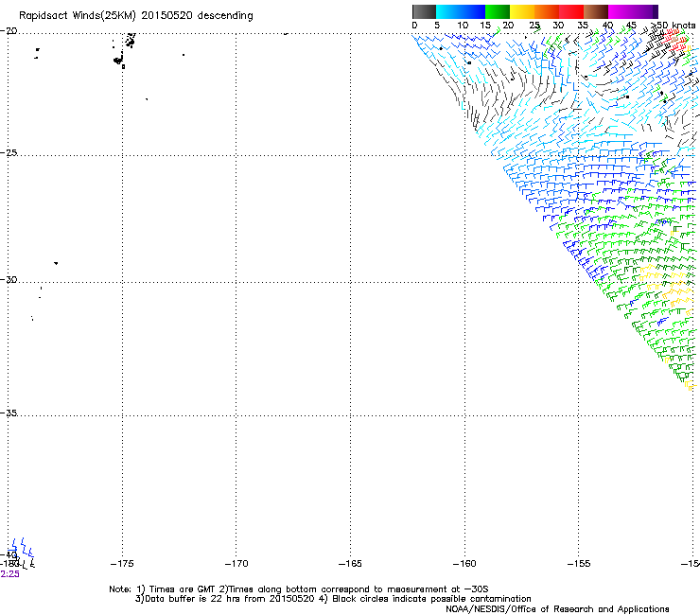Click the magenta 40–45 knots legend swatch
Screen dimensions: 700x615
[621, 11]
